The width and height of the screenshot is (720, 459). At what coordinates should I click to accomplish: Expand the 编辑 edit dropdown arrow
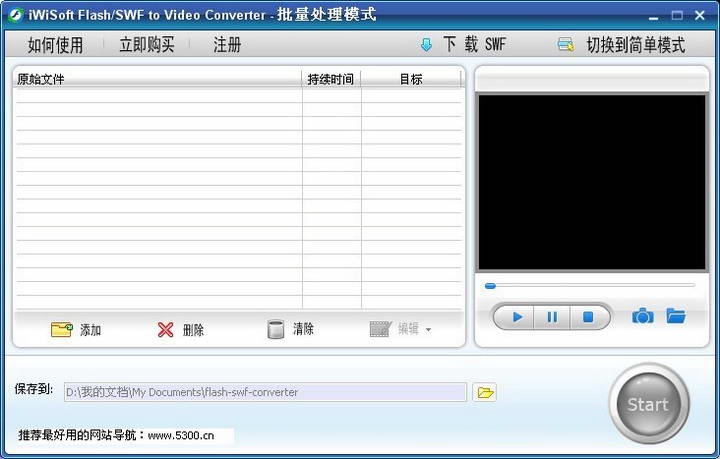pyautogui.click(x=428, y=330)
